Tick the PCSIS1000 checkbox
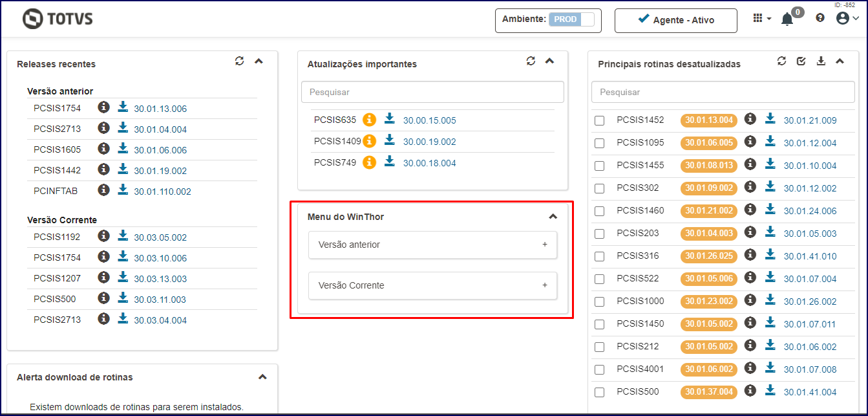Image resolution: width=868 pixels, height=416 pixels. (x=600, y=301)
